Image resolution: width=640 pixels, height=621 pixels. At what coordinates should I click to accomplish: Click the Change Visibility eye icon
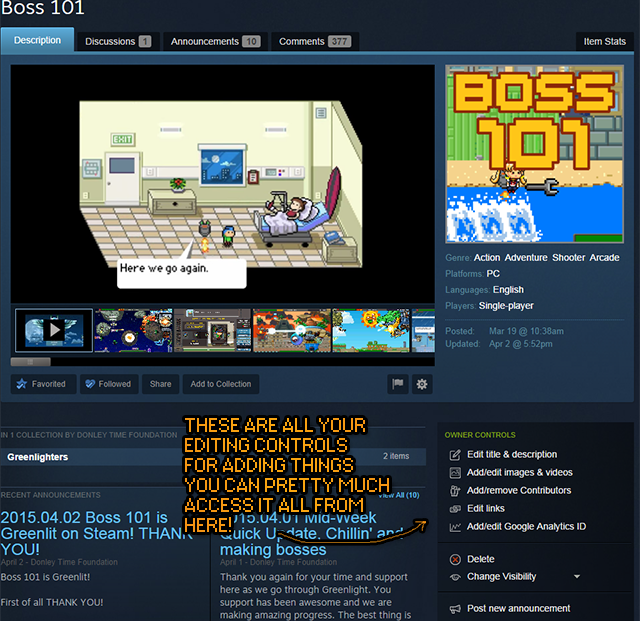click(x=455, y=577)
